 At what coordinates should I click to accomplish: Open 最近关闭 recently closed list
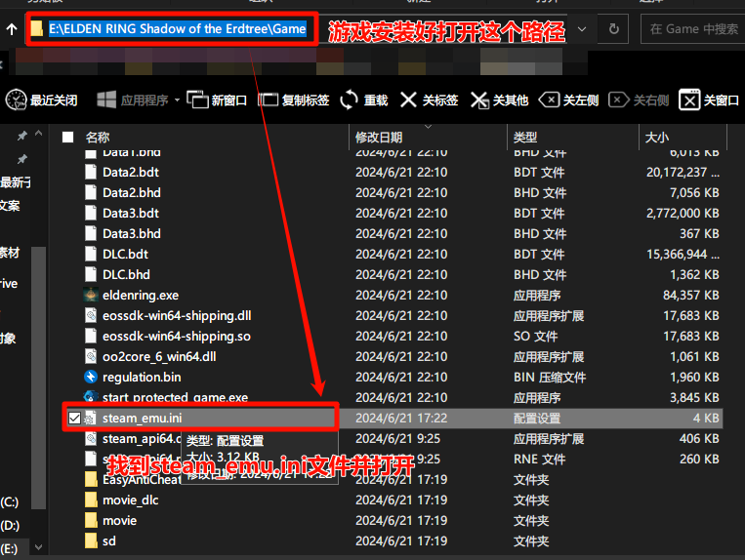[41, 100]
